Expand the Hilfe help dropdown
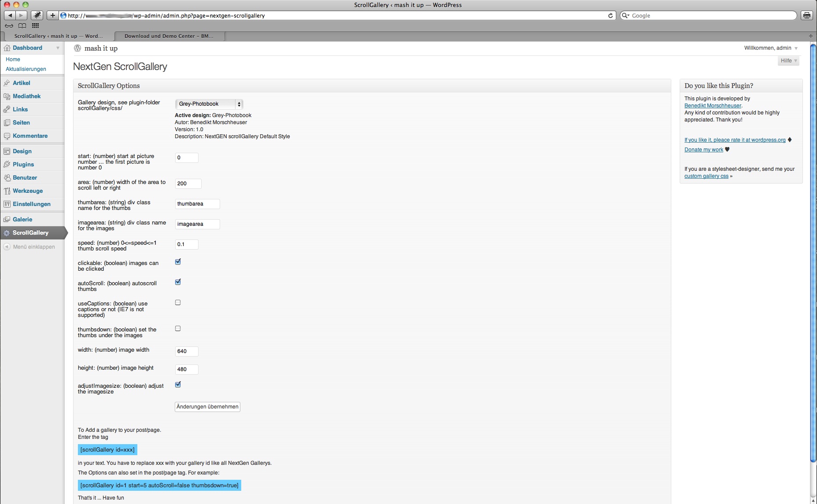 tap(788, 61)
